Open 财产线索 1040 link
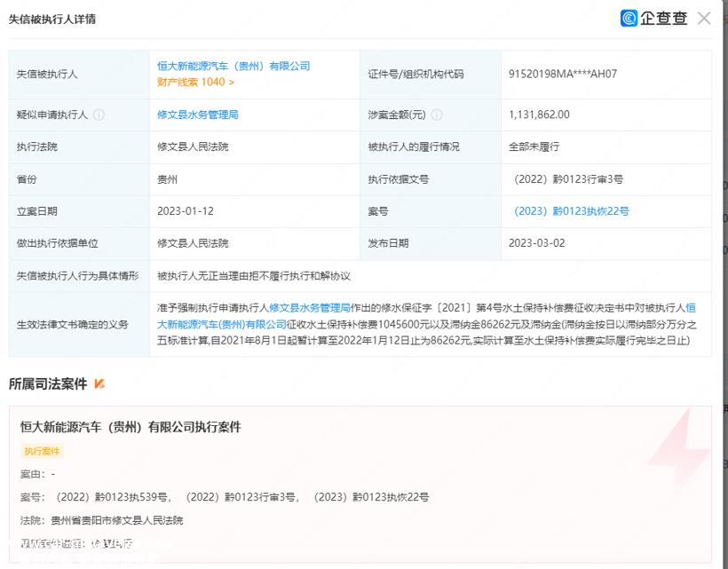The height and width of the screenshot is (569, 728). pos(195,83)
